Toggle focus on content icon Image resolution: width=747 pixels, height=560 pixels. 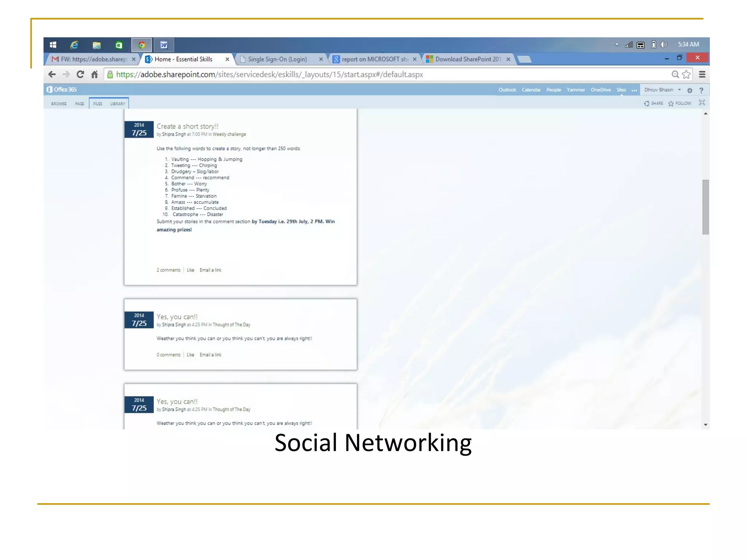[x=702, y=103]
